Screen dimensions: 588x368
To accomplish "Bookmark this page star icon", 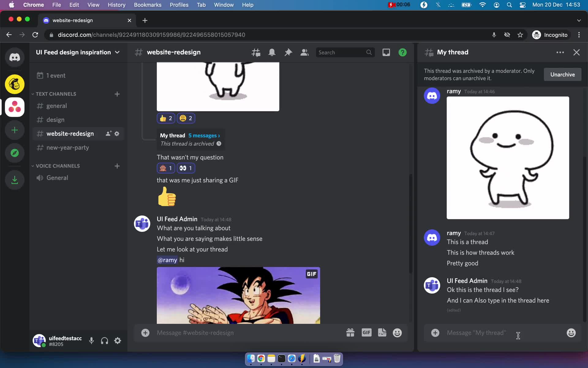I will point(520,35).
